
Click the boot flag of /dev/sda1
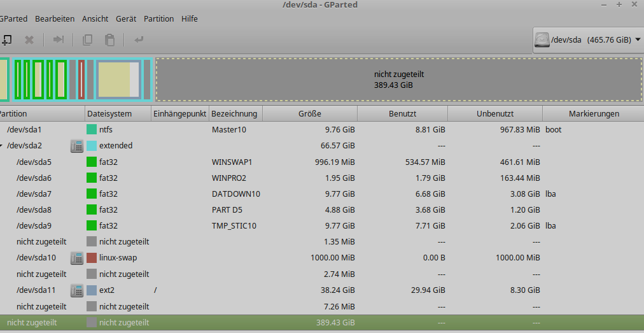[553, 129]
